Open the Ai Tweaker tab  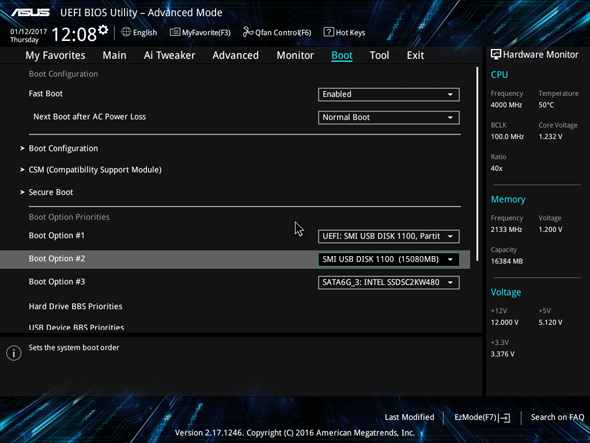pos(169,55)
